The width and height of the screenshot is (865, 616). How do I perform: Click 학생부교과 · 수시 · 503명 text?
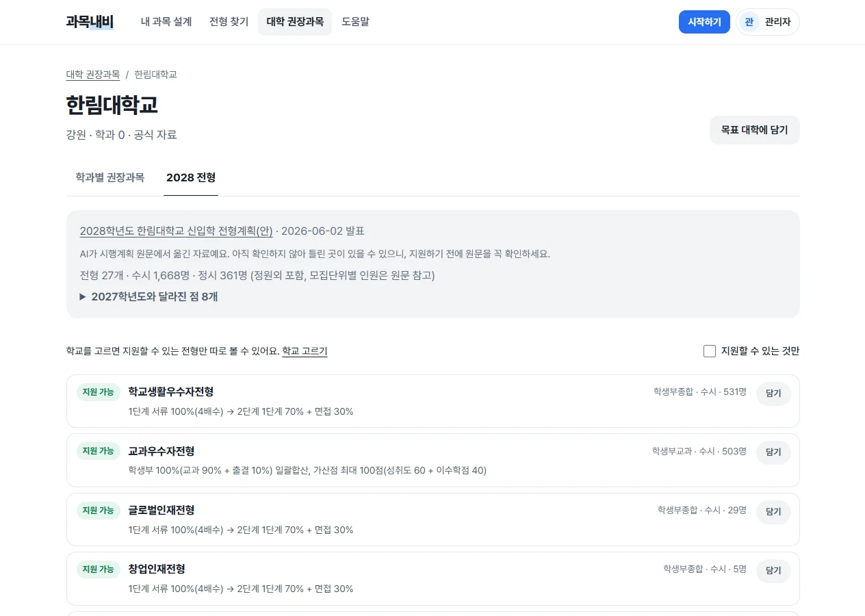pos(699,451)
